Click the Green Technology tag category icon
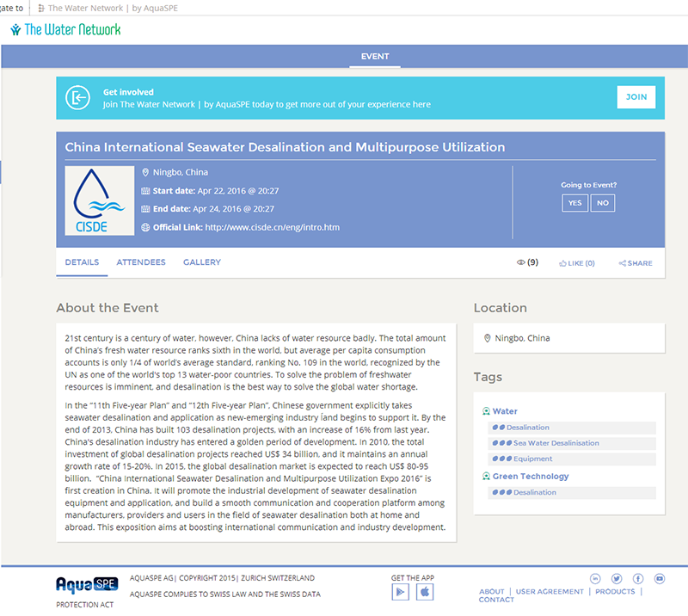 (x=486, y=477)
